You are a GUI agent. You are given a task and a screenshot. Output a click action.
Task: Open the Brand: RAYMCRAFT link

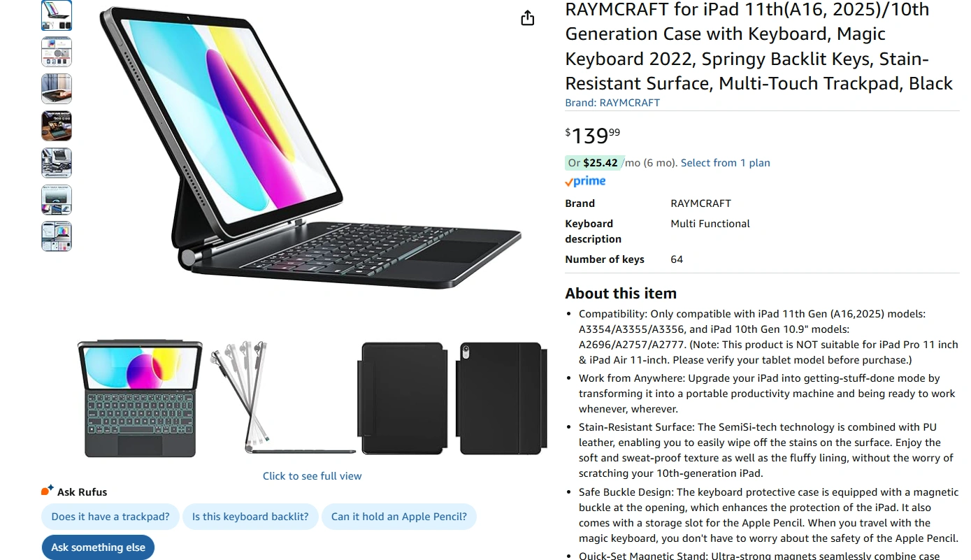(612, 103)
